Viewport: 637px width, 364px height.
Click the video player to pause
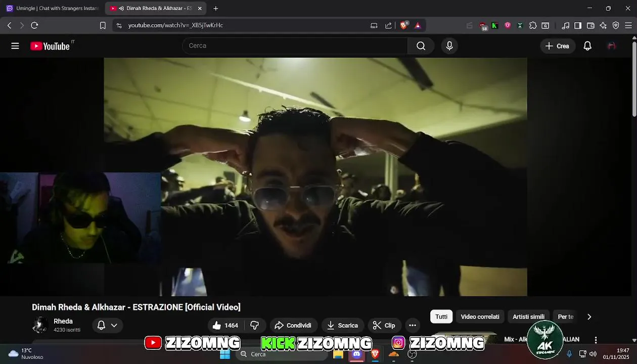point(315,176)
